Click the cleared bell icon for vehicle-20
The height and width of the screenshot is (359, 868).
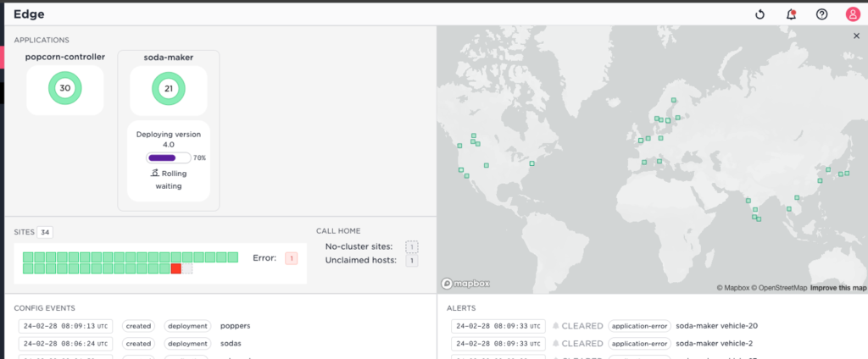pyautogui.click(x=556, y=326)
